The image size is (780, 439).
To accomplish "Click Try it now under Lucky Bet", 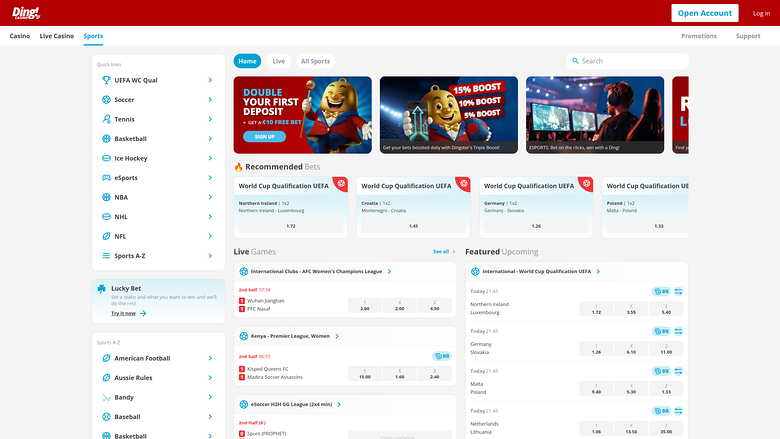I will (128, 313).
